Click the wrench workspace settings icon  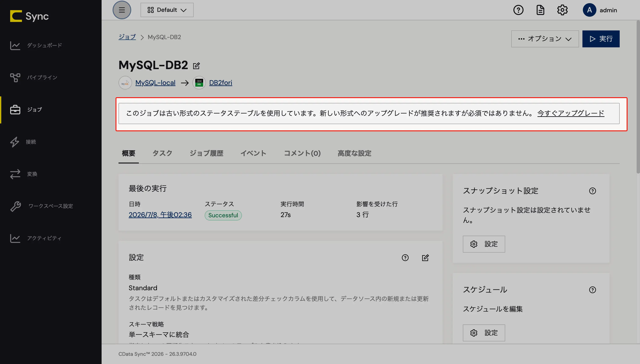15,206
